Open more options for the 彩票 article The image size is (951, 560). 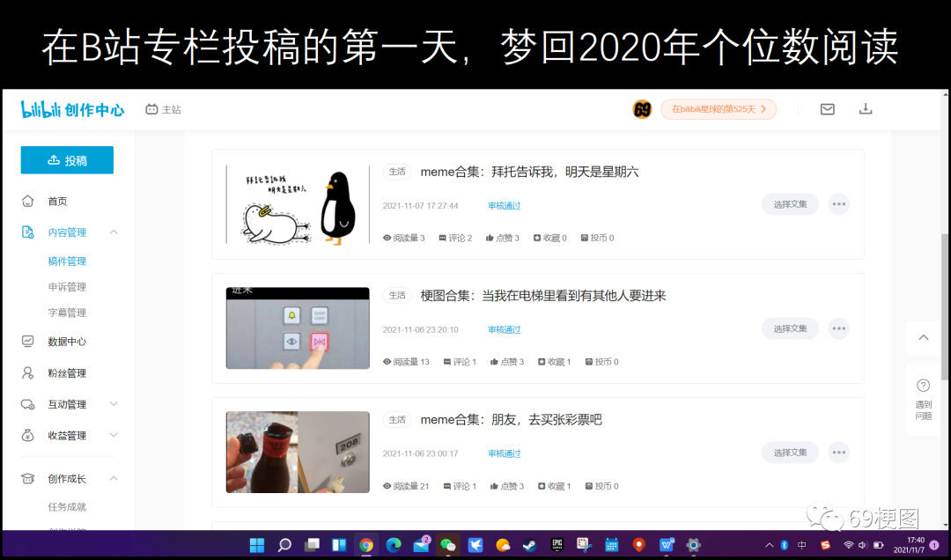coord(839,452)
